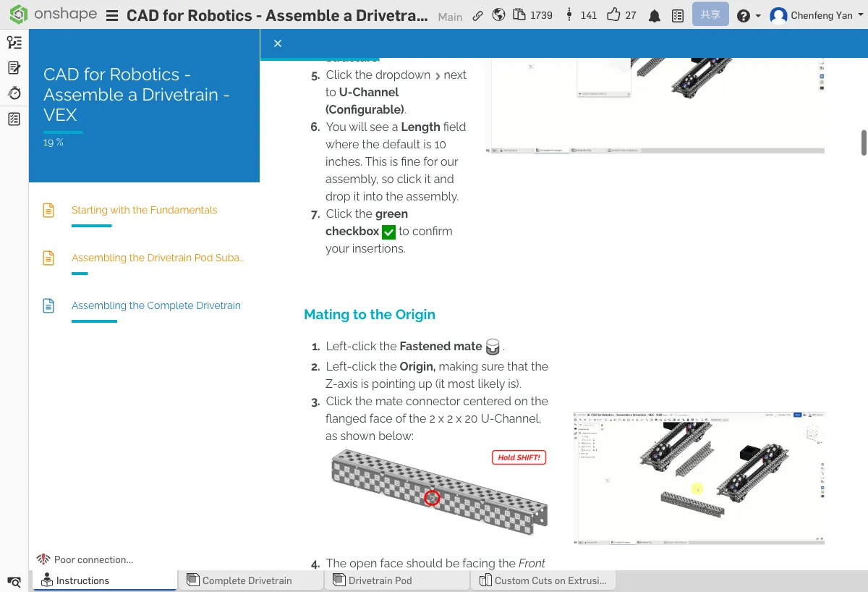Click the thumbs-up like icon

click(x=613, y=15)
